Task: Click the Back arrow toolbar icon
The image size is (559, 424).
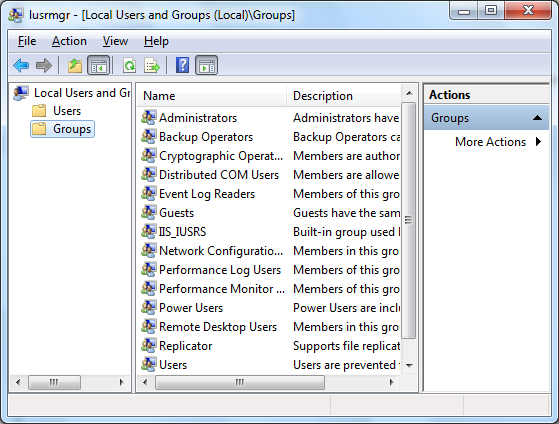Action: (x=21, y=66)
